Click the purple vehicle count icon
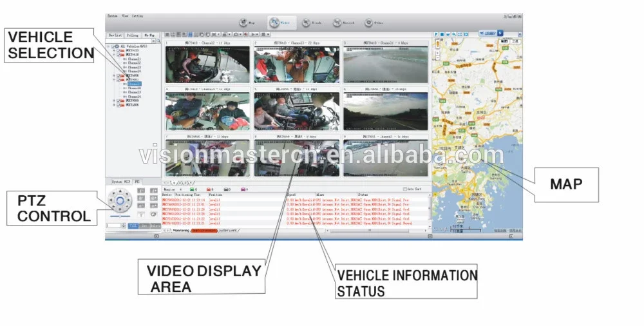644x326 pixels. coord(243,189)
